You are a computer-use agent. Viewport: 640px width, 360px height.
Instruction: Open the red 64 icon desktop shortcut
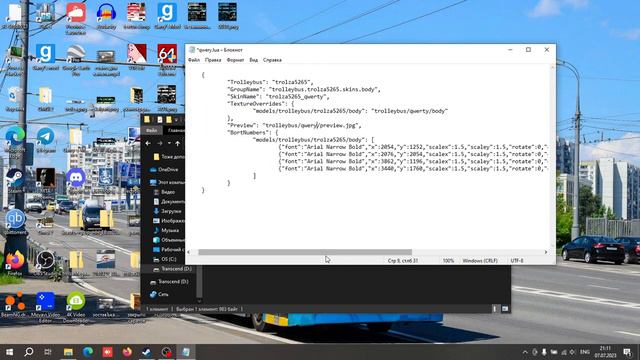coord(167,60)
